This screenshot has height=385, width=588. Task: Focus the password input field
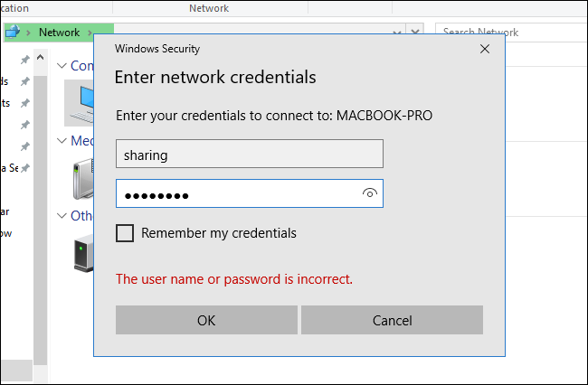tap(237, 193)
